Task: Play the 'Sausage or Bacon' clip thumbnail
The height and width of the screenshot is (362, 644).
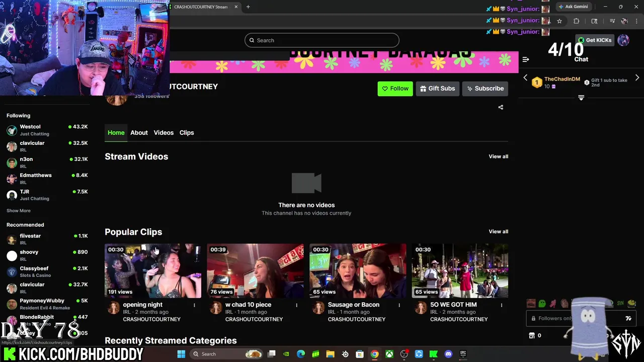Action: [x=358, y=271]
